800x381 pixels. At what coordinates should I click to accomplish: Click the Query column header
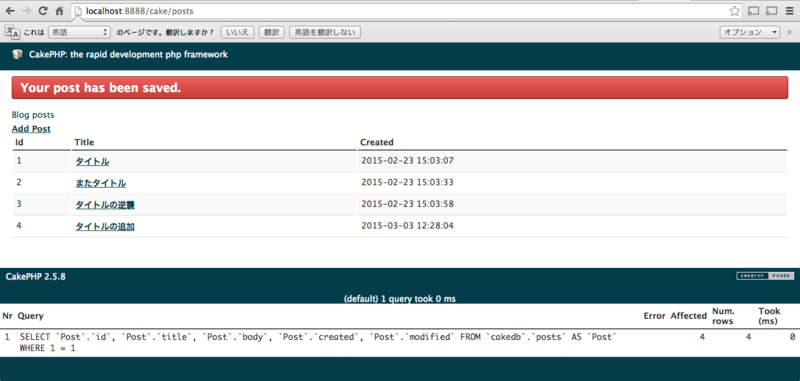point(31,316)
